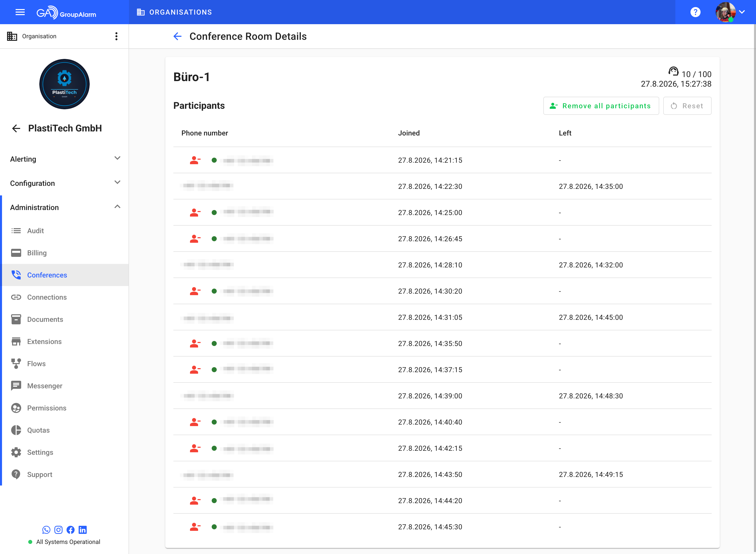This screenshot has height=554, width=756.
Task: Click the Reset button
Action: click(687, 106)
